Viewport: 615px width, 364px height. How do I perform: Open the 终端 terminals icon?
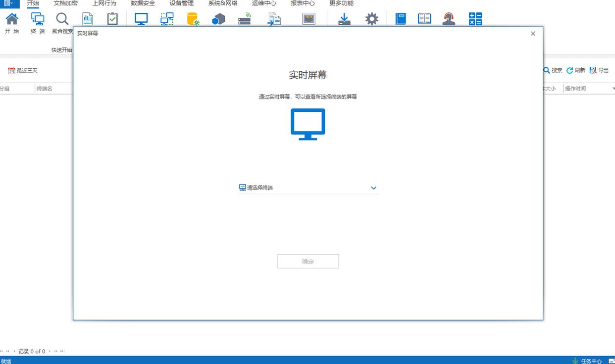click(38, 19)
